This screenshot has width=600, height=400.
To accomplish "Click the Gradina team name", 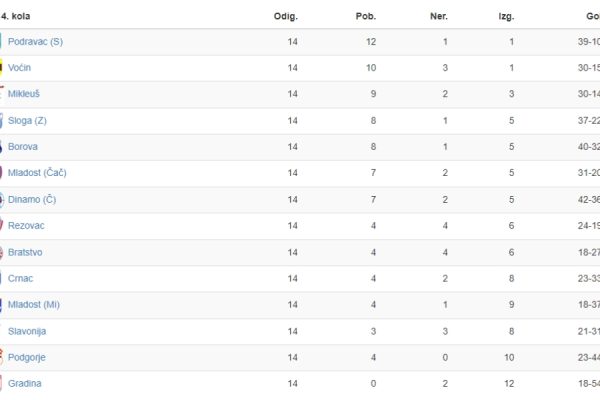I will (x=24, y=383).
